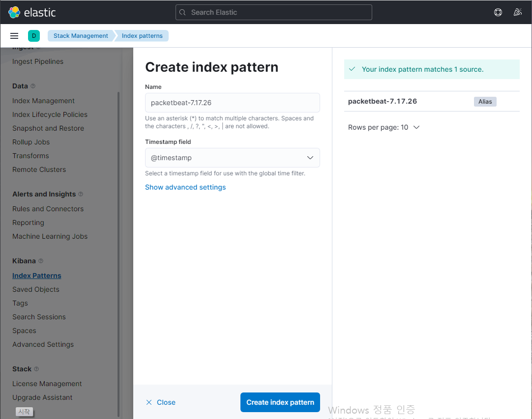Close the create index pattern flyout

(x=160, y=402)
